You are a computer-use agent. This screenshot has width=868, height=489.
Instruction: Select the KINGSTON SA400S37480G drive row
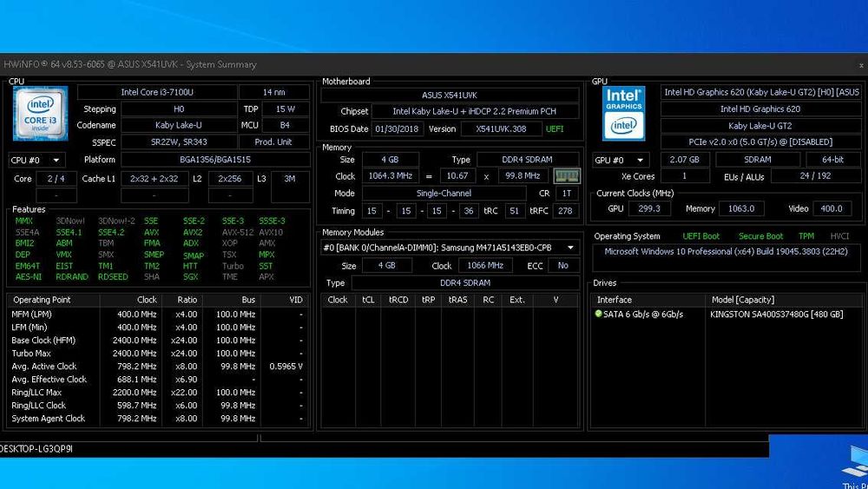(x=726, y=314)
